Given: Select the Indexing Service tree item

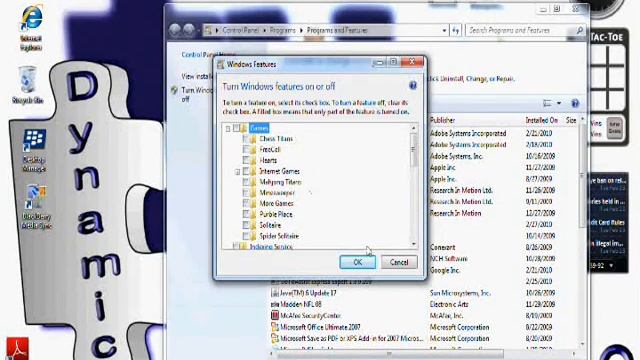Looking at the screenshot, I should point(271,247).
